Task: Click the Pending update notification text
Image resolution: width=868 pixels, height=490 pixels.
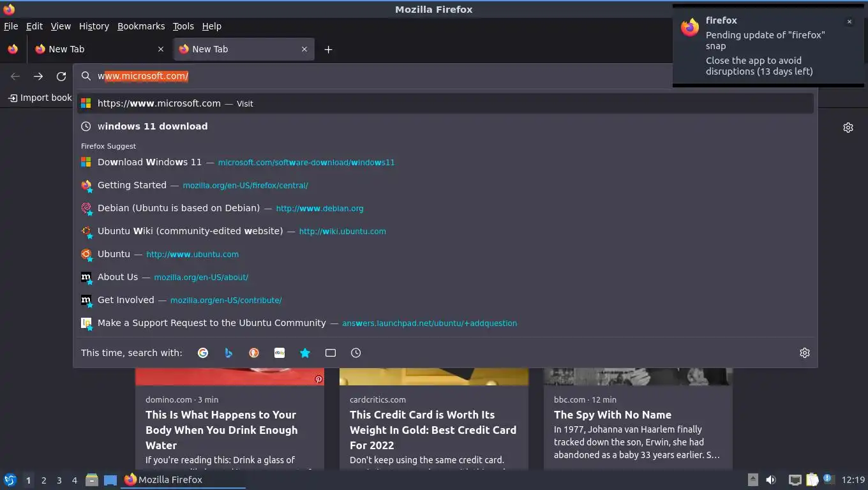Action: [x=765, y=40]
